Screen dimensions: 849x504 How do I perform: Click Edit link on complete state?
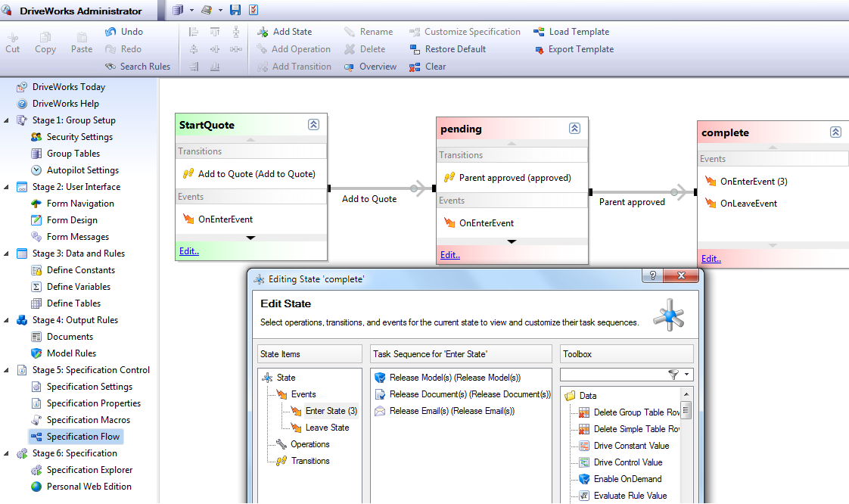[x=711, y=259]
